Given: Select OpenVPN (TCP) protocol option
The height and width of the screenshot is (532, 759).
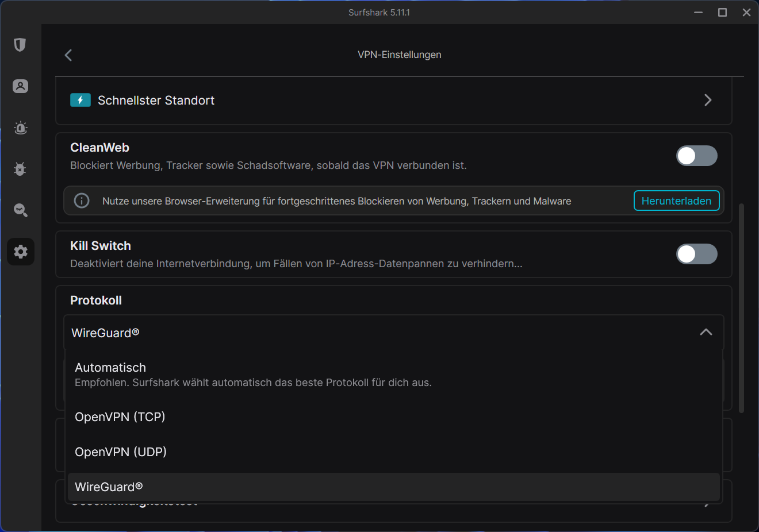Looking at the screenshot, I should 393,417.
